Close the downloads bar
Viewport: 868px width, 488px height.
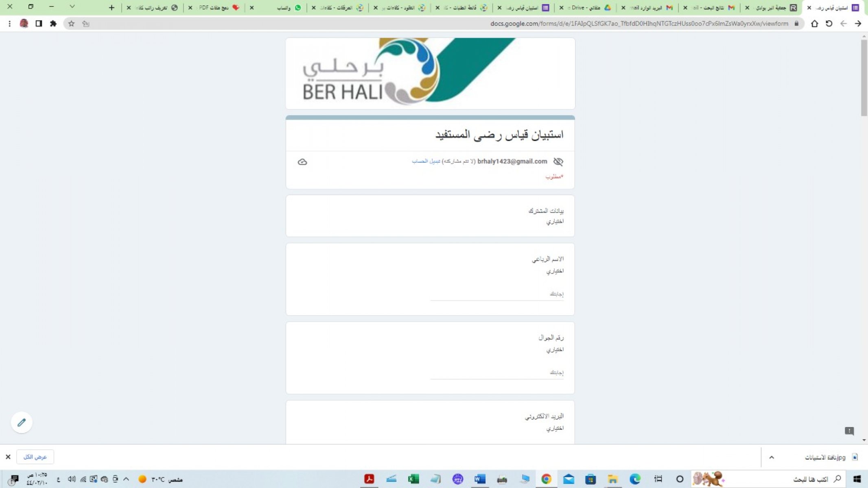pyautogui.click(x=8, y=457)
